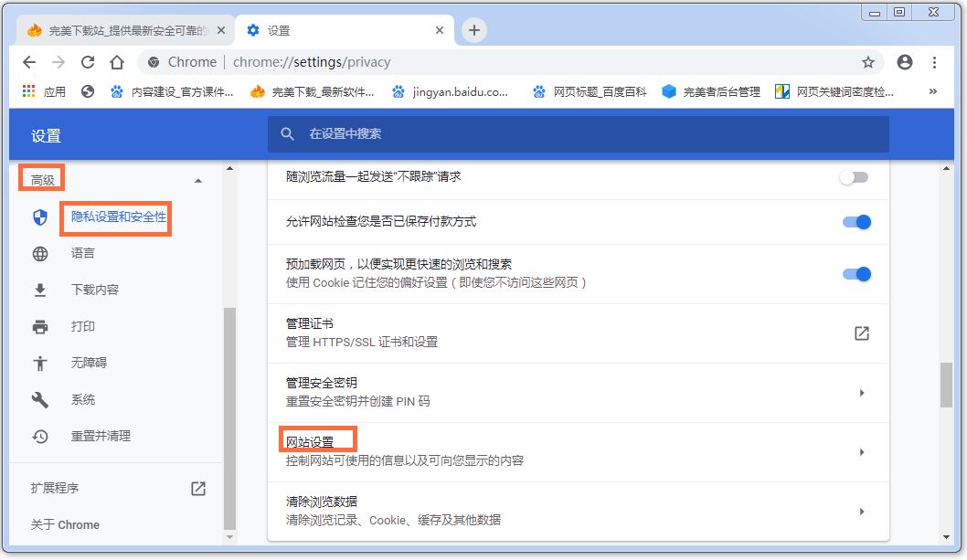Toggle the 不跟踪 request switch
The width and height of the screenshot is (967, 560).
coord(855,177)
